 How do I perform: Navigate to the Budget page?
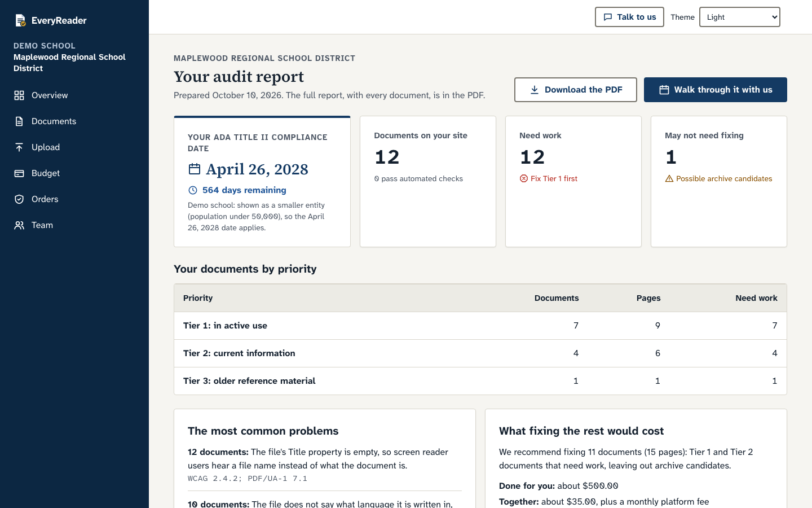46,173
